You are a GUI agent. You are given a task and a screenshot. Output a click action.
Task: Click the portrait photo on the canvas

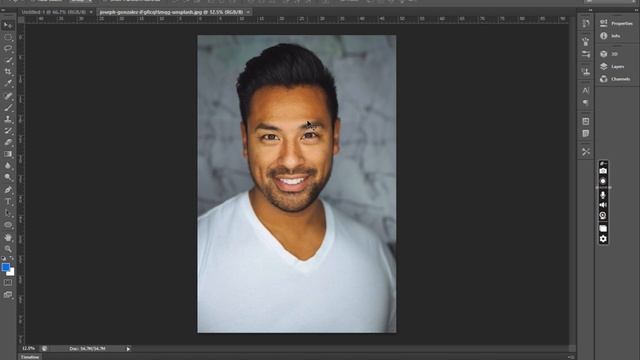(x=297, y=184)
